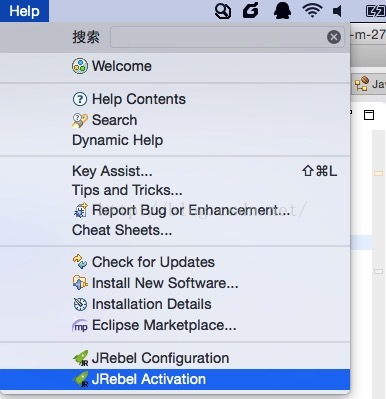Image resolution: width=386 pixels, height=399 pixels.
Task: Click the JRebel Activation rocket icon
Action: 81,379
